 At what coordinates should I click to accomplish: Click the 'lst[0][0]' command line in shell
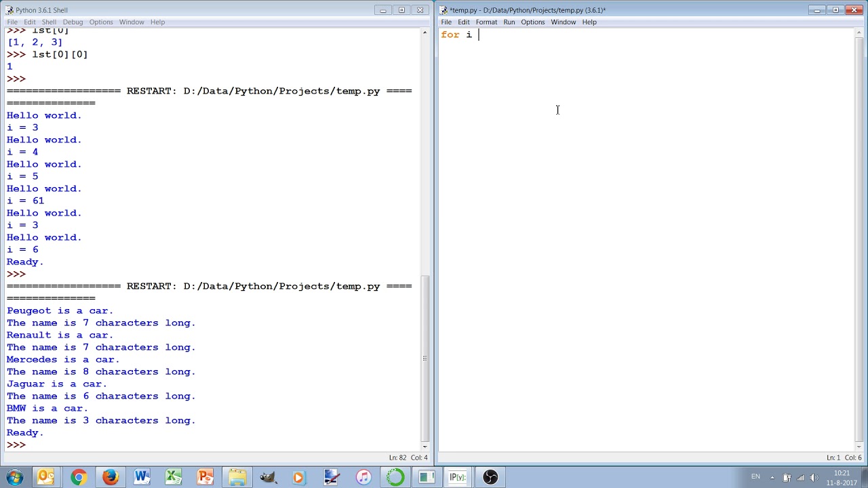[x=60, y=54]
